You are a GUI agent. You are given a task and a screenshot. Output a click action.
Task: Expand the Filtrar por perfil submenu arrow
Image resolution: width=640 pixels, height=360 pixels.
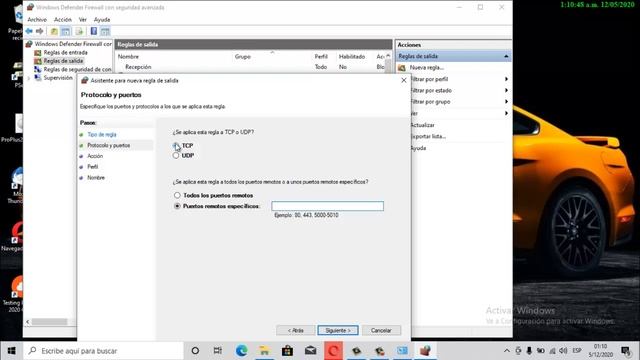point(506,79)
